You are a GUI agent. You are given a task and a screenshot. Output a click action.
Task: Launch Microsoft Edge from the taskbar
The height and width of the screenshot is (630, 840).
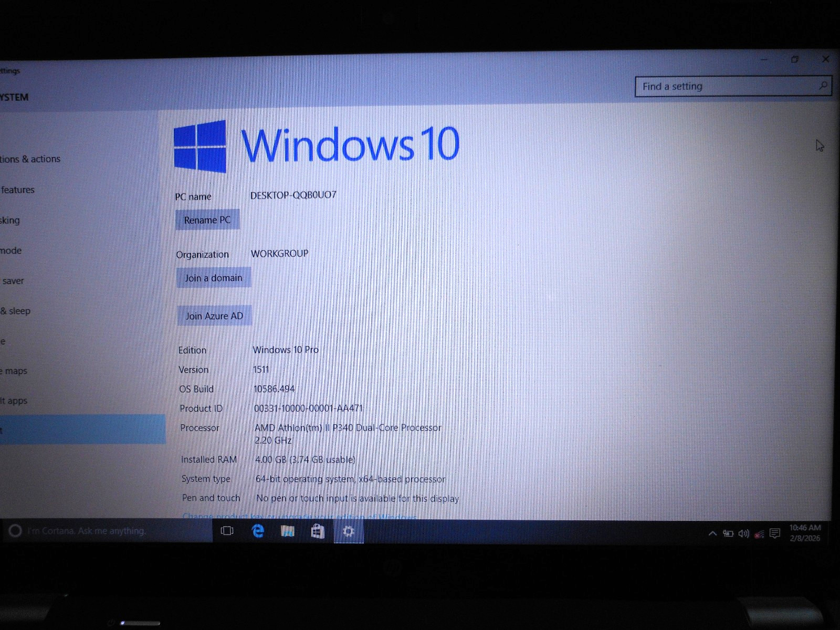tap(258, 531)
